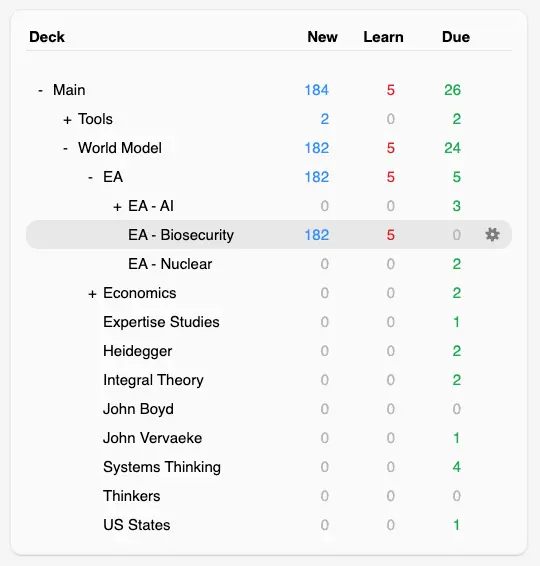This screenshot has width=540, height=566.
Task: Open the US States deck
Action: [x=136, y=525]
